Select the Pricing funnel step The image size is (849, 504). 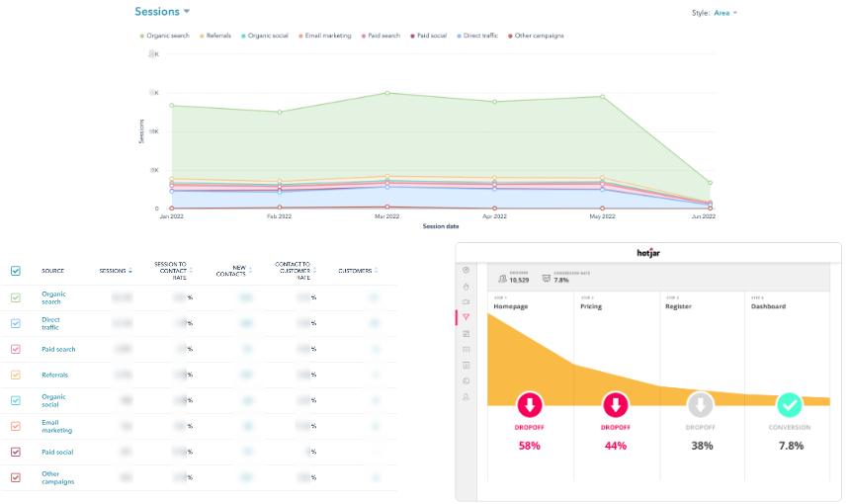pos(590,306)
